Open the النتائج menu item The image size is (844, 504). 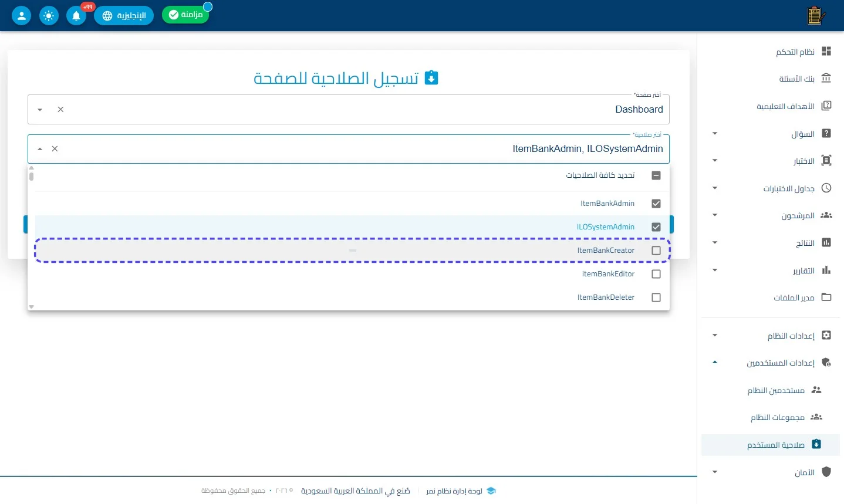click(771, 243)
